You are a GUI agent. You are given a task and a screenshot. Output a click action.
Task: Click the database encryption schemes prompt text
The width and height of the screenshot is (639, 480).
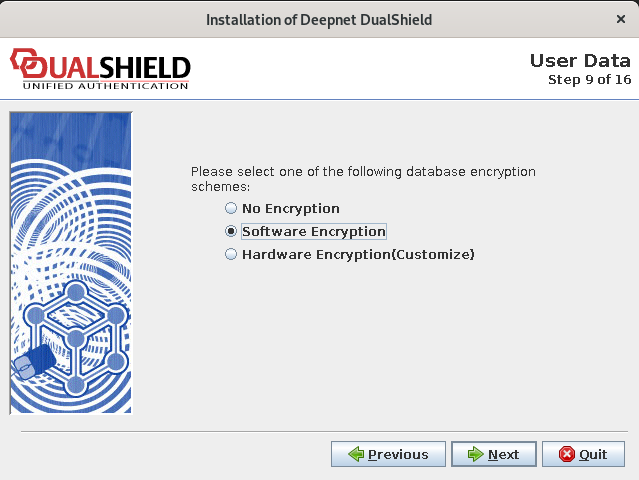click(x=363, y=179)
